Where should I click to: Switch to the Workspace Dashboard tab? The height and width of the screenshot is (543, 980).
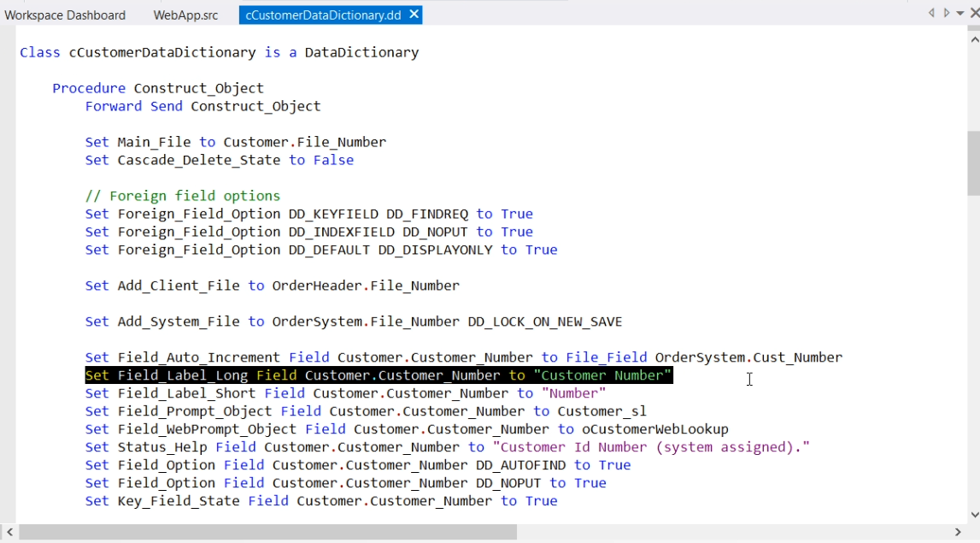tap(65, 15)
